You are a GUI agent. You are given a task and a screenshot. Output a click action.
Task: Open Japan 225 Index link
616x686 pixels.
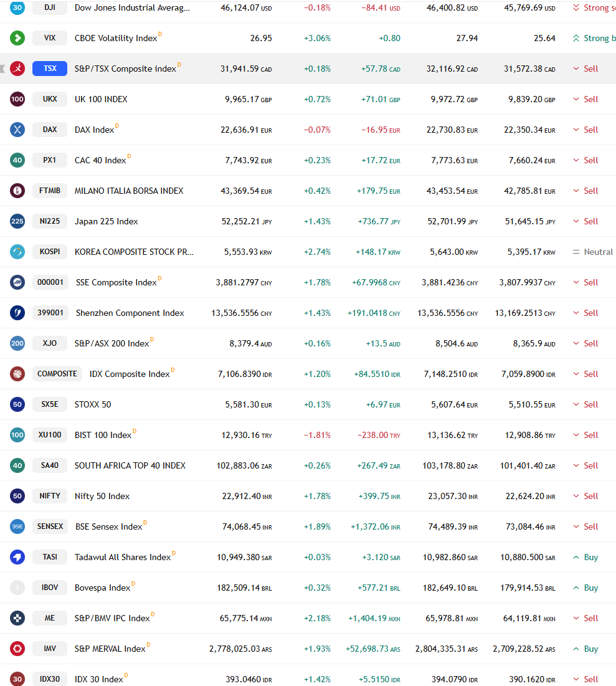coord(107,221)
